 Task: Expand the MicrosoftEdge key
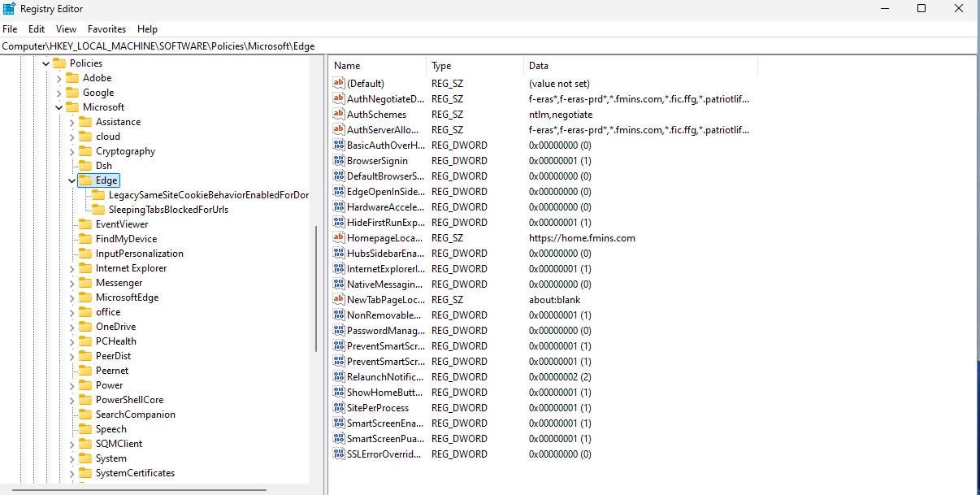[x=72, y=297]
